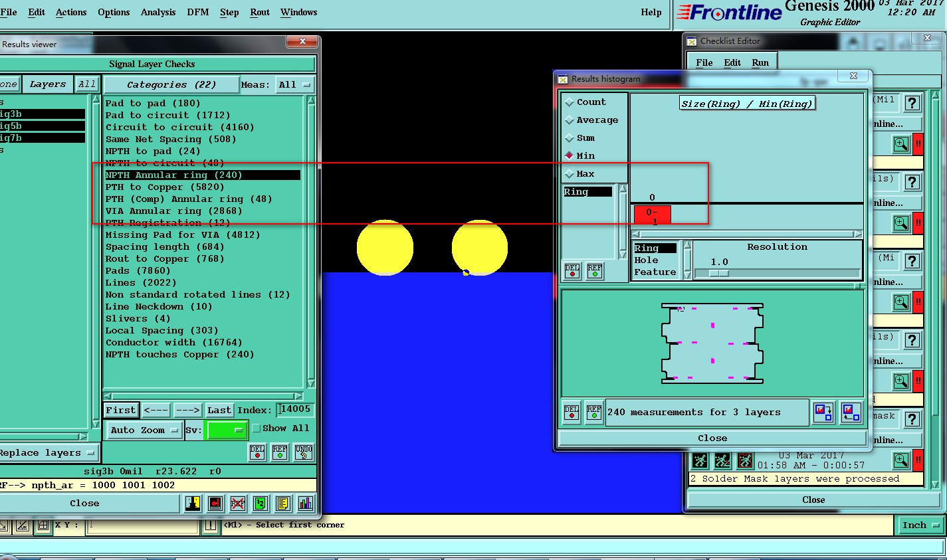The width and height of the screenshot is (947, 560).
Task: Click the board outline thumbnail in histogram
Action: (x=712, y=343)
